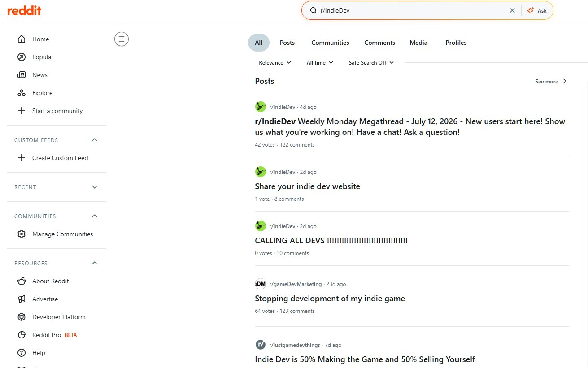
Task: Open the Developer Platform label
Action: 59,317
